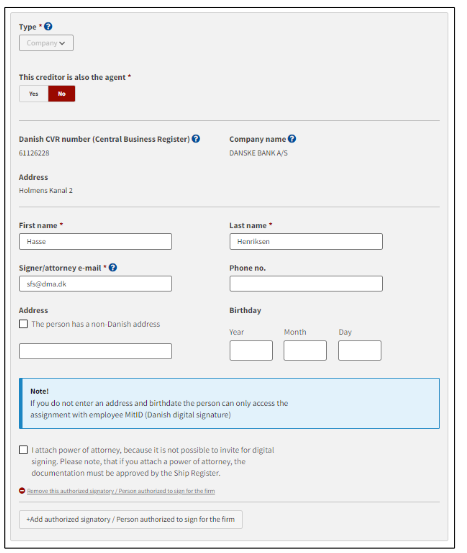Click Remove this authorized signatory link
Image resolution: width=467 pixels, height=553 pixels.
(121, 491)
